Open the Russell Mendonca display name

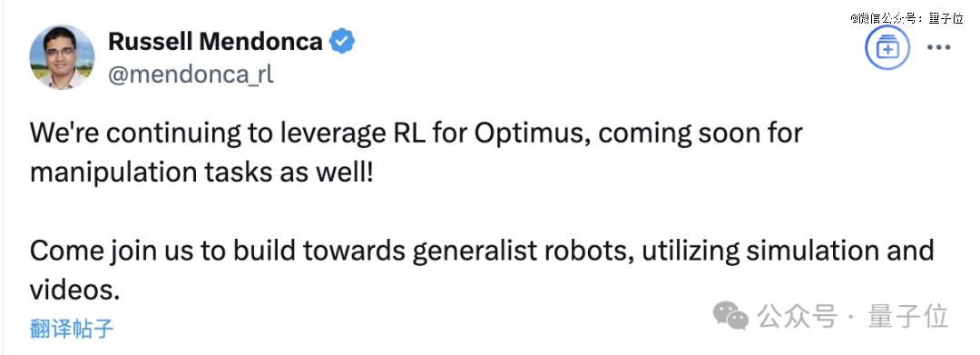tap(216, 42)
